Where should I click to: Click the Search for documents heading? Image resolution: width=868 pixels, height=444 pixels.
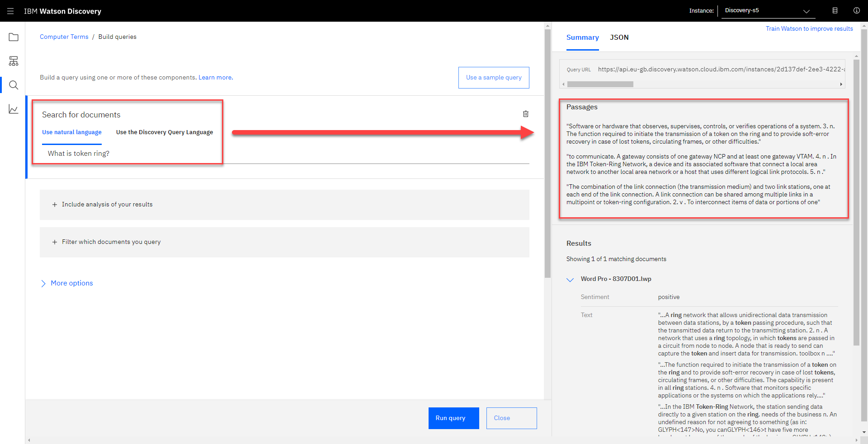pyautogui.click(x=81, y=115)
